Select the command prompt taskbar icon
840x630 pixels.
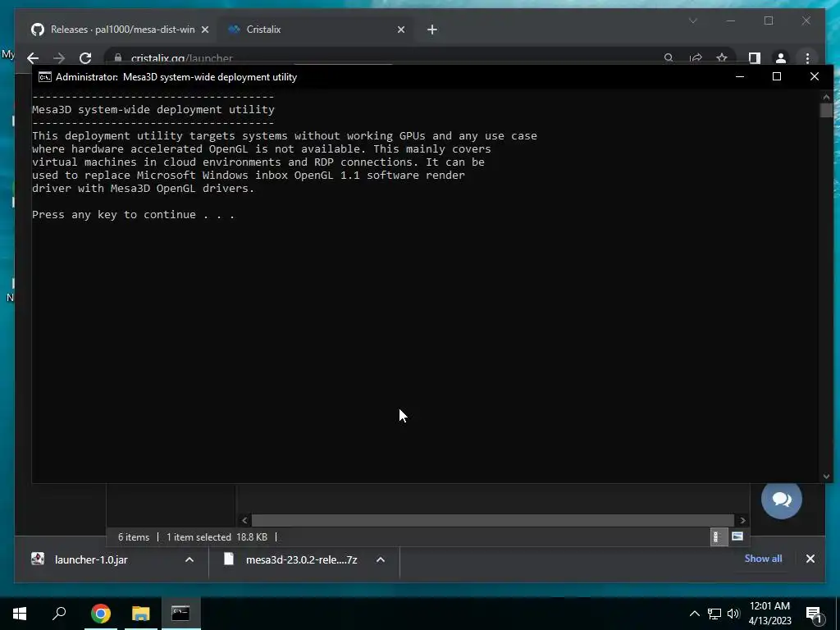180,614
